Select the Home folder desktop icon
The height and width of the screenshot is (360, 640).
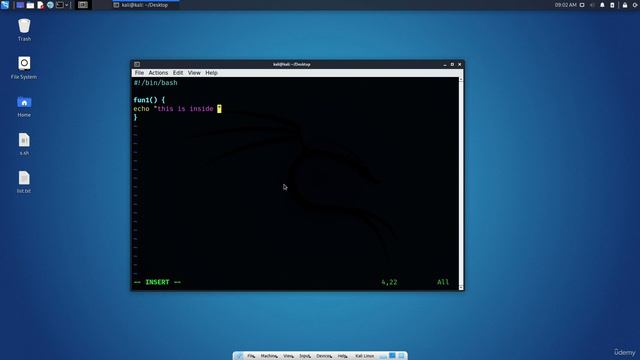coord(24,106)
